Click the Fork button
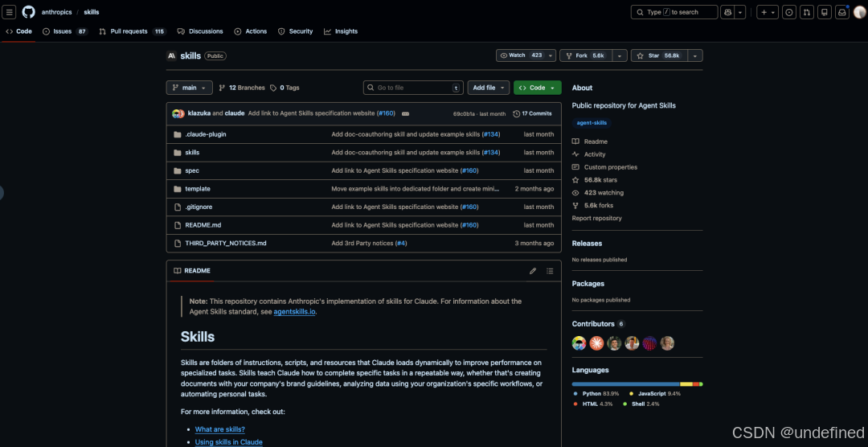The image size is (868, 447). click(586, 55)
